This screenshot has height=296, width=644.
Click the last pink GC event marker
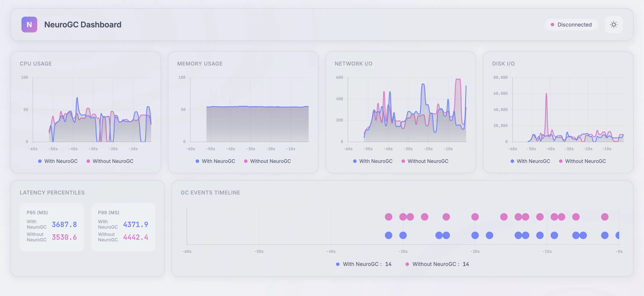[605, 217]
